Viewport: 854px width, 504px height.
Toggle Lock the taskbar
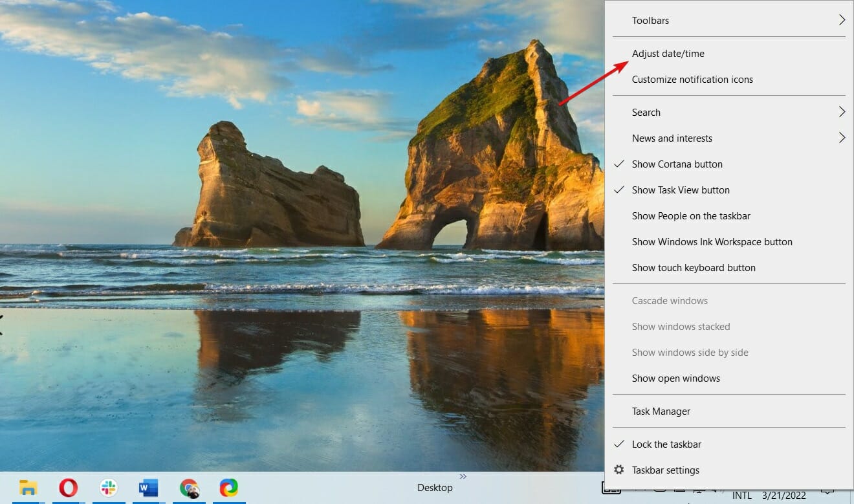[x=729, y=444]
